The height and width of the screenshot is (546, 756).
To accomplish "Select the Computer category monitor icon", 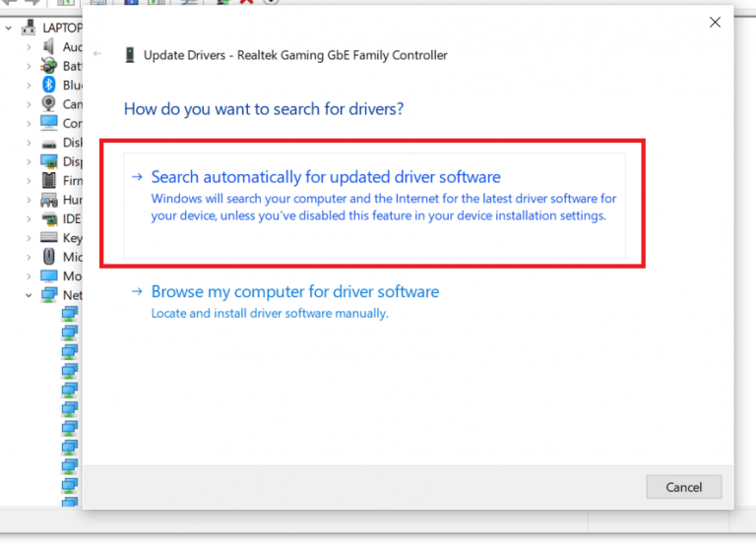I will click(x=48, y=123).
